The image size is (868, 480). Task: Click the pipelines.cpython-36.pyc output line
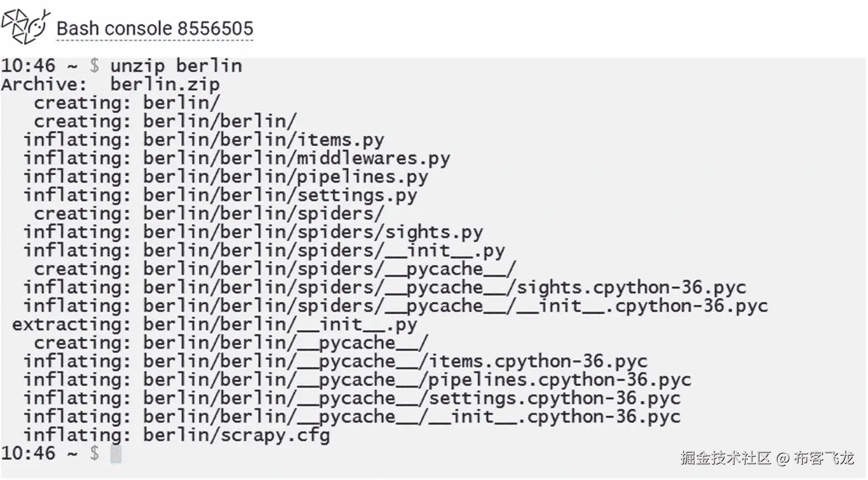coord(358,380)
